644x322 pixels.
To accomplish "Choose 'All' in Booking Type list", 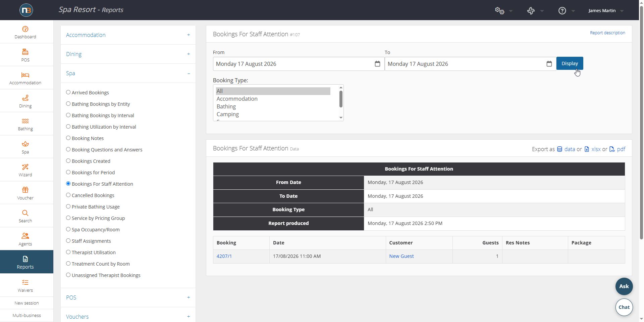I will tap(273, 91).
